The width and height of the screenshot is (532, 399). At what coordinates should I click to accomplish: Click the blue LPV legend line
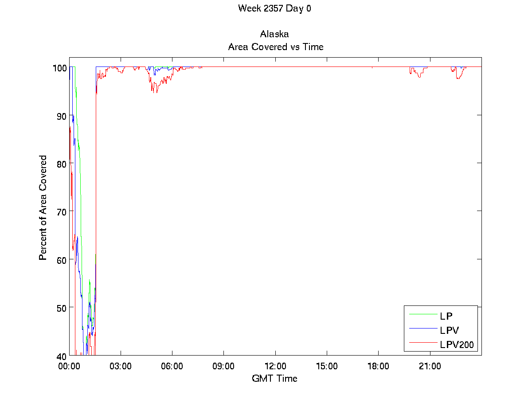coord(422,328)
